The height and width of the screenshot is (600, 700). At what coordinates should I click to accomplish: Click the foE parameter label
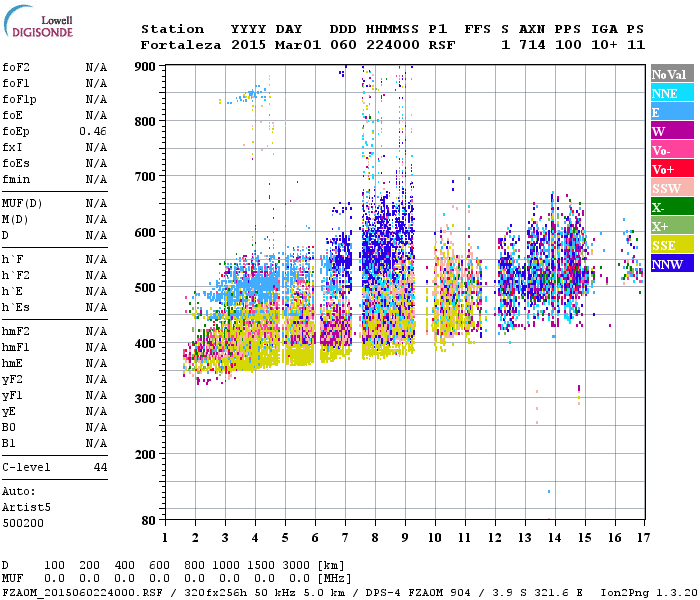12,115
